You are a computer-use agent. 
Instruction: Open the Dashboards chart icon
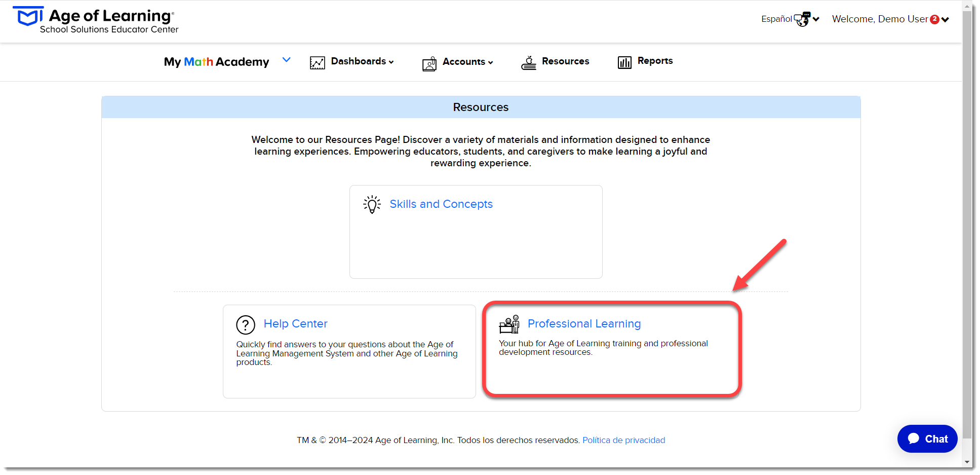click(x=318, y=63)
